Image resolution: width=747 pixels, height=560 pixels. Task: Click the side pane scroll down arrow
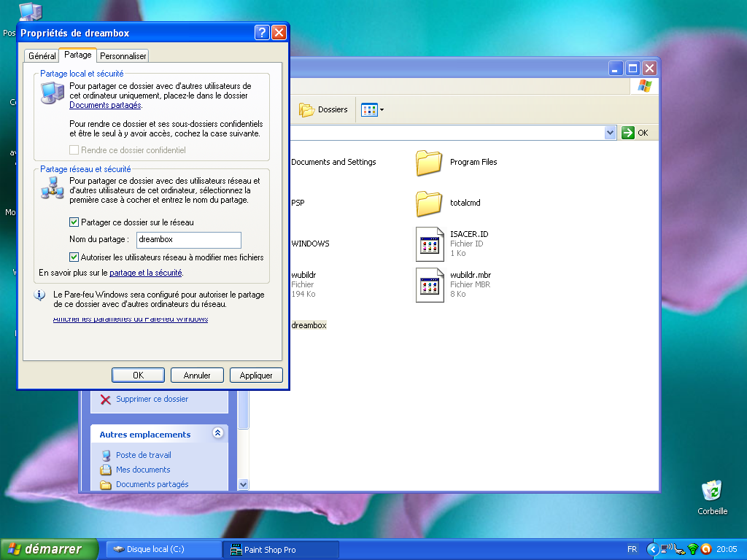point(243,485)
